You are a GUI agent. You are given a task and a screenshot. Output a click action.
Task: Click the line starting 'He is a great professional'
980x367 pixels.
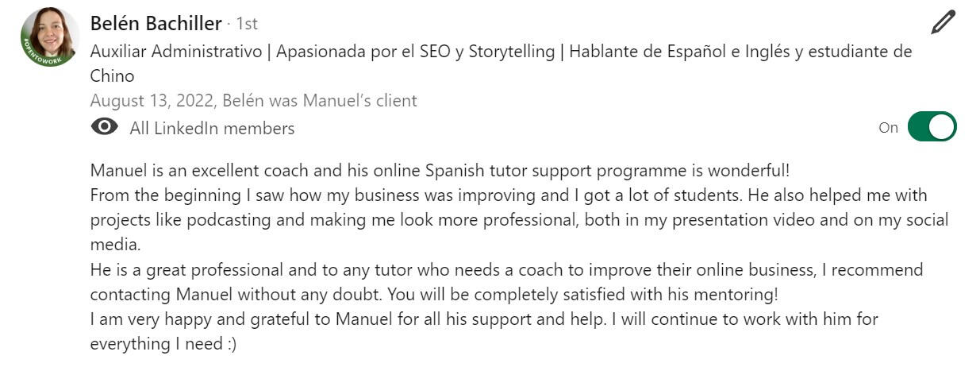coord(506,269)
